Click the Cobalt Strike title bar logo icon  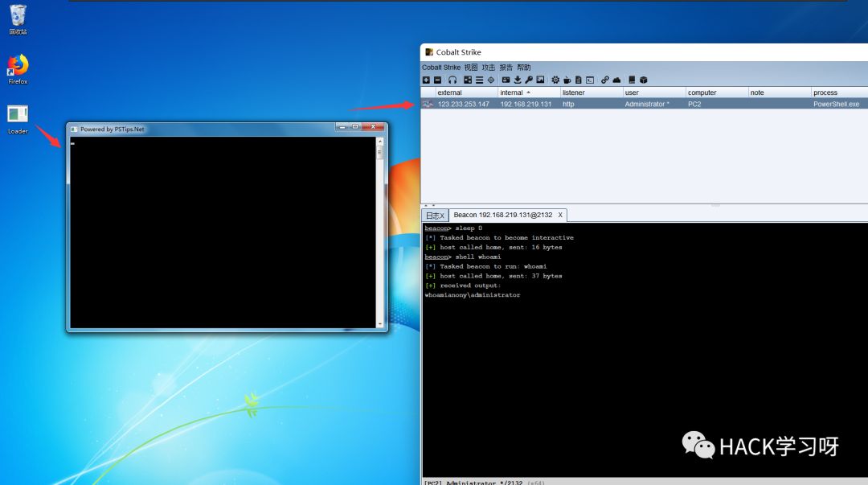click(x=429, y=52)
